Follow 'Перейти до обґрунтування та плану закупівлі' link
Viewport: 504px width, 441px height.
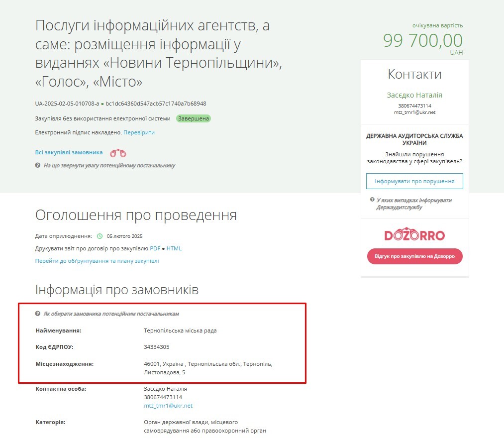(97, 261)
